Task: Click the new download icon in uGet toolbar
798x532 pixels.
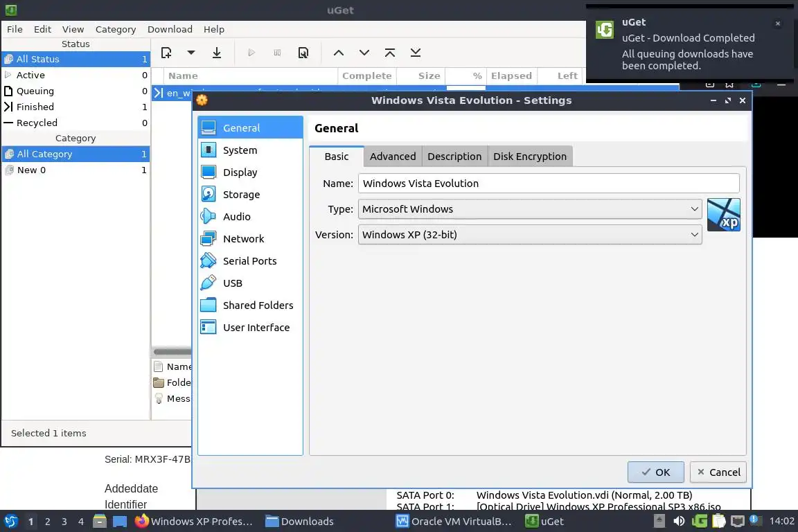Action: (x=166, y=53)
